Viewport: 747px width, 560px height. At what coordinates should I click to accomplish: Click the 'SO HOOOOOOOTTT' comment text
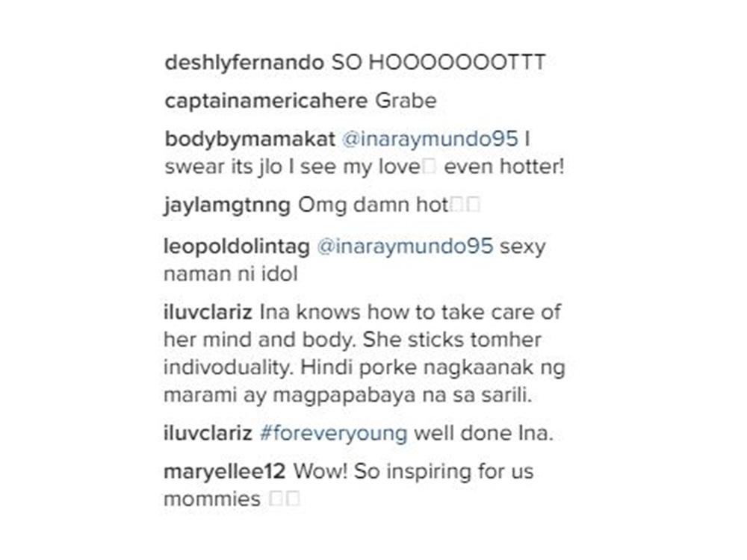[438, 63]
